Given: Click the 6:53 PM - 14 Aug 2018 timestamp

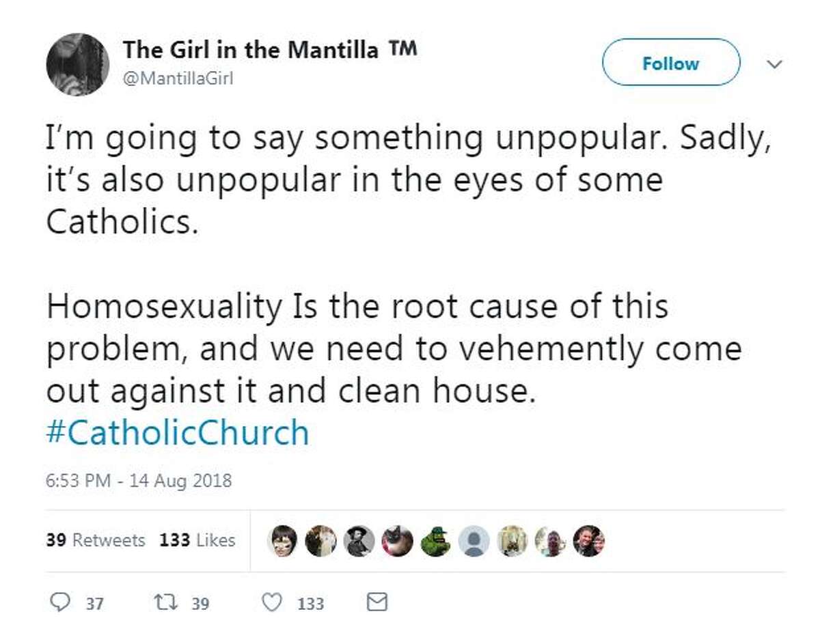Looking at the screenshot, I should click(x=139, y=481).
